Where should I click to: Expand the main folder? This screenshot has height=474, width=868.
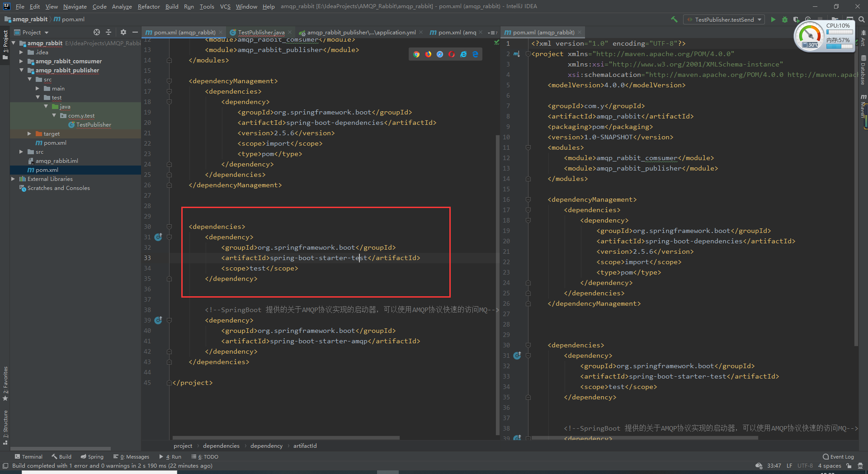pyautogui.click(x=38, y=88)
